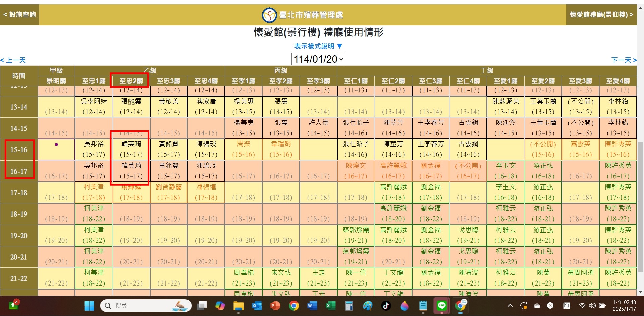Go to next day with 下一天
Image resolution: width=644 pixels, height=316 pixels.
coord(624,60)
